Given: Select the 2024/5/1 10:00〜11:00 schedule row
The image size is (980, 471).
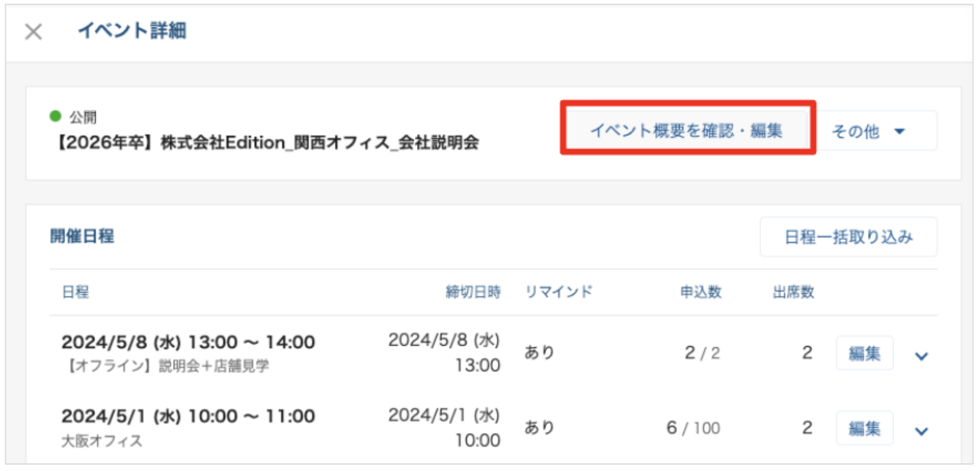Looking at the screenshot, I should tap(188, 417).
